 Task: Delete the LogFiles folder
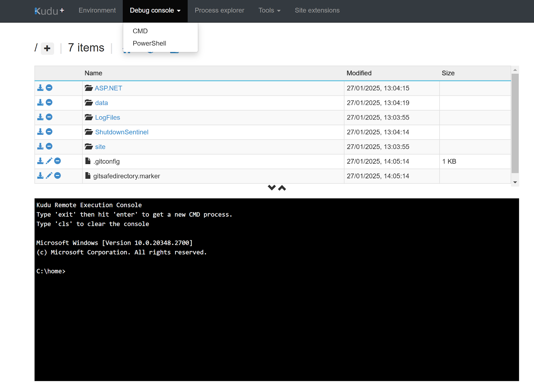click(49, 117)
